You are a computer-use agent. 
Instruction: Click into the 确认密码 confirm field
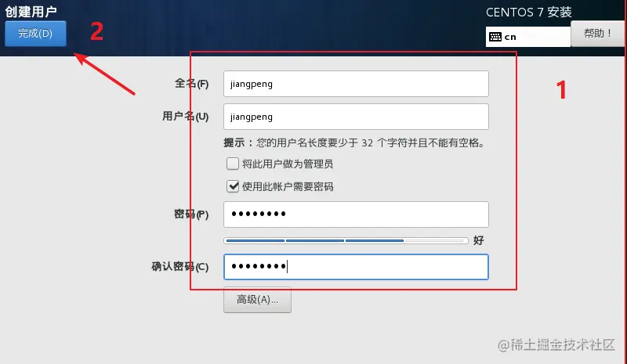[x=356, y=267]
